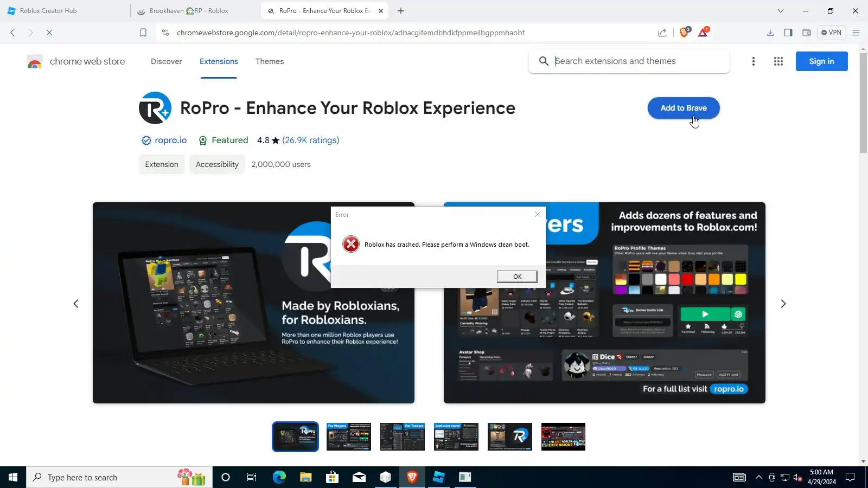Image resolution: width=868 pixels, height=488 pixels.
Task: Open Mail app from the taskbar
Action: (x=359, y=477)
